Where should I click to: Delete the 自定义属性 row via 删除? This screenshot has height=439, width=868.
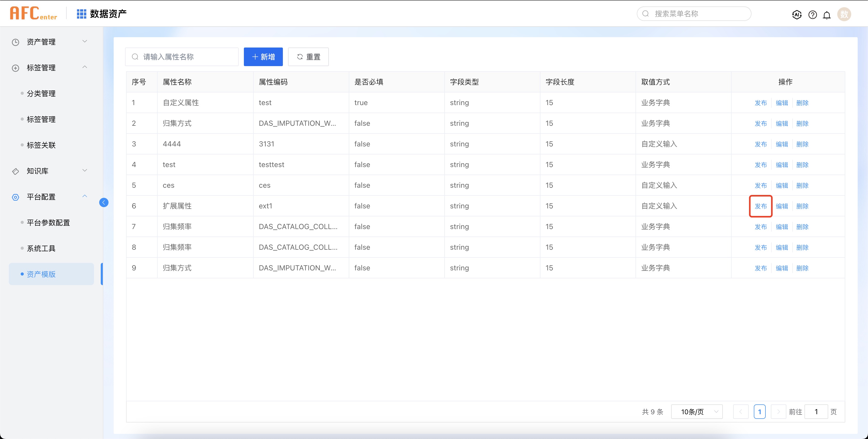(x=802, y=103)
